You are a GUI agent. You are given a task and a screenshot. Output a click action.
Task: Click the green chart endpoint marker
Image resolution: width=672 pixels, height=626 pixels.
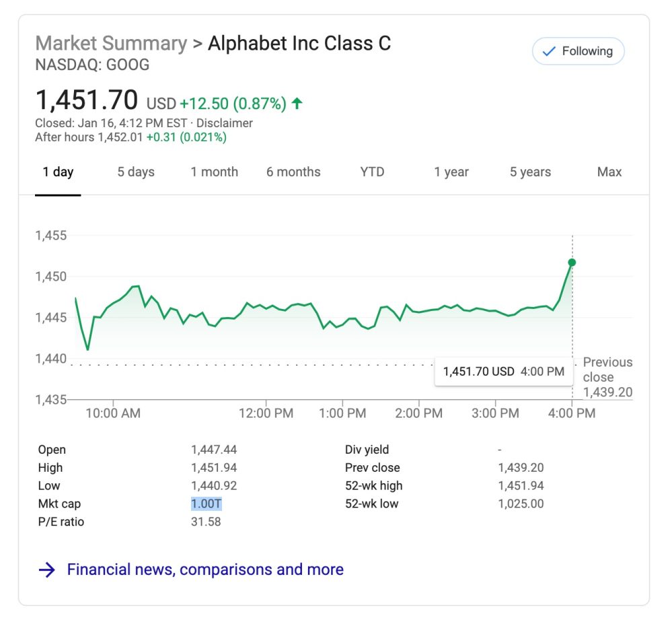(x=572, y=263)
